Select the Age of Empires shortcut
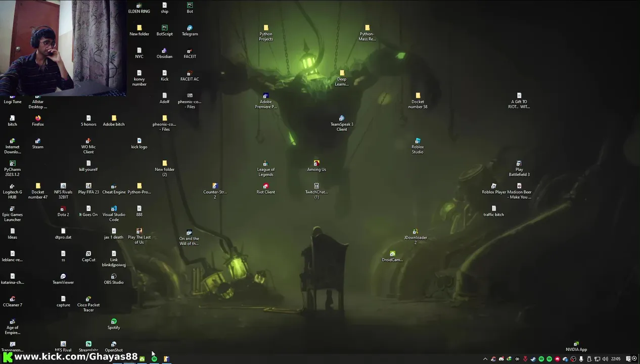This screenshot has width=640, height=364. [13, 327]
